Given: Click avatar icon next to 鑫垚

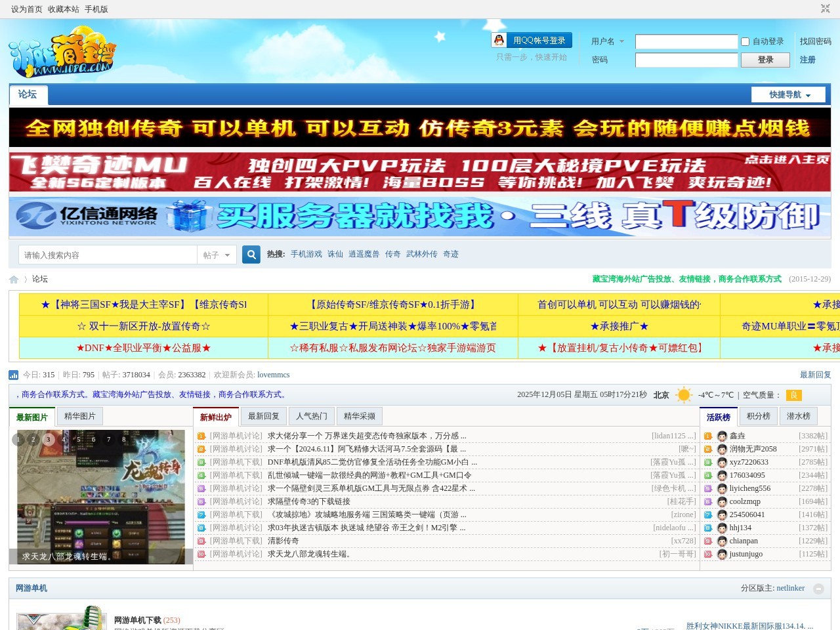Looking at the screenshot, I should pos(722,436).
